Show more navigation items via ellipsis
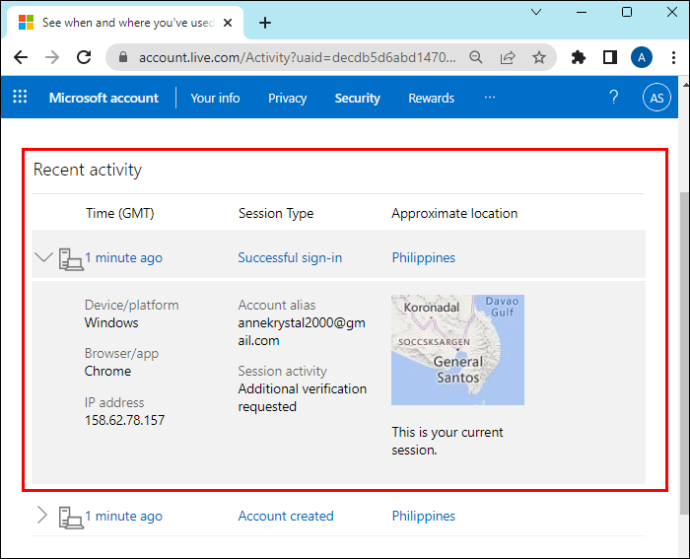Screen dimensions: 690x559 coord(490,97)
